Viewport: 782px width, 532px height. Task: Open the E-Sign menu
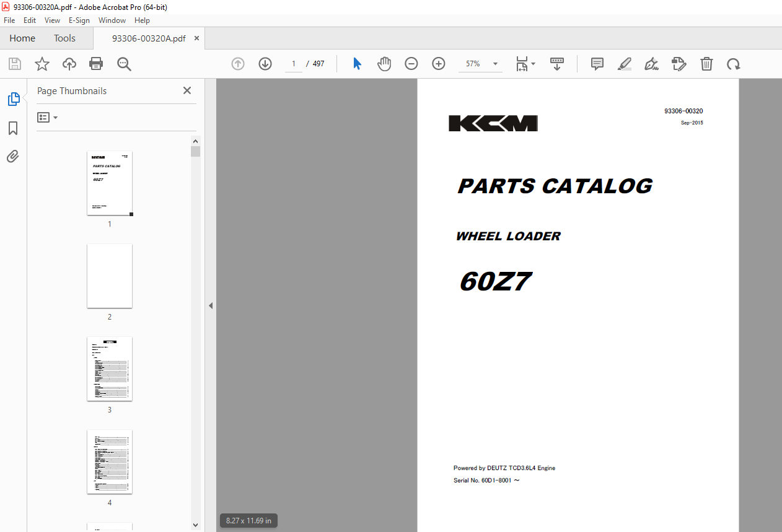click(x=79, y=20)
